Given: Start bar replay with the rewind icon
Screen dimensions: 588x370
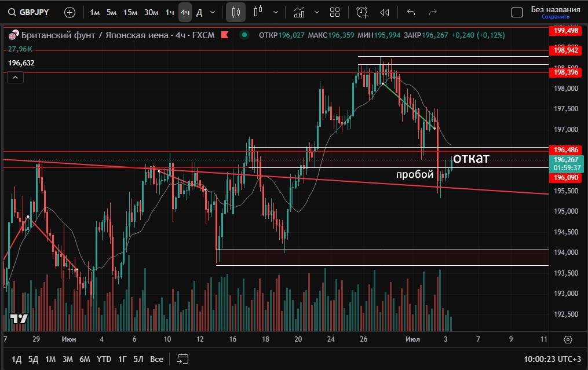Looking at the screenshot, I should click(x=385, y=12).
